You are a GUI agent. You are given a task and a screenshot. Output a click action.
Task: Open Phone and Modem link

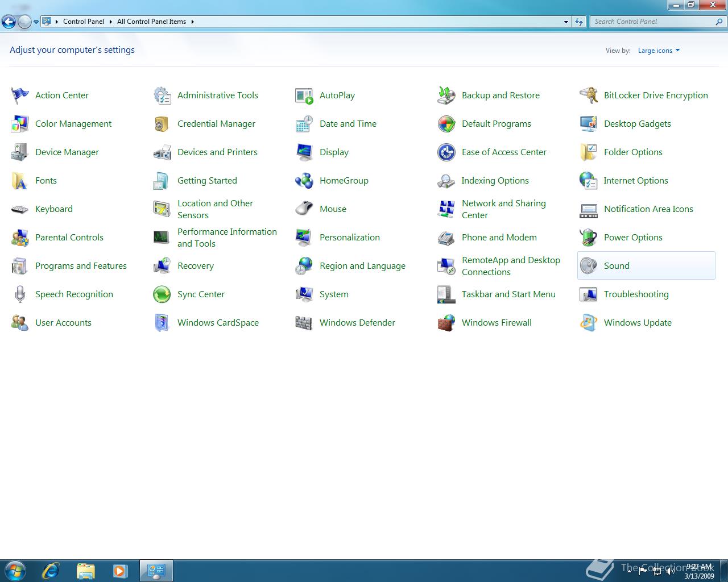[x=499, y=238]
